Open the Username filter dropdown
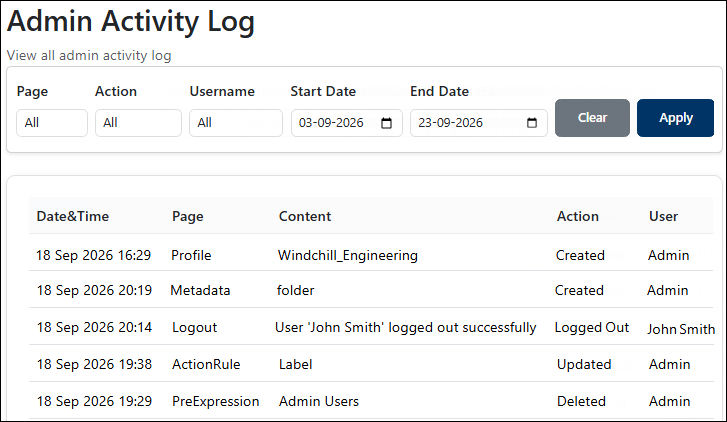The width and height of the screenshot is (727, 422). pos(236,123)
